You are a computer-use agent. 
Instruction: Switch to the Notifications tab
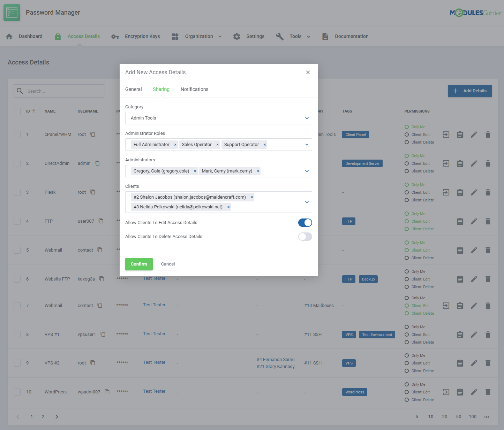pos(194,89)
